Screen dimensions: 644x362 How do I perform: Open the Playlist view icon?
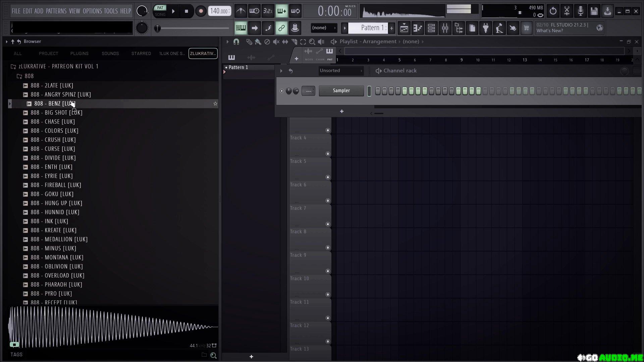pos(404,28)
